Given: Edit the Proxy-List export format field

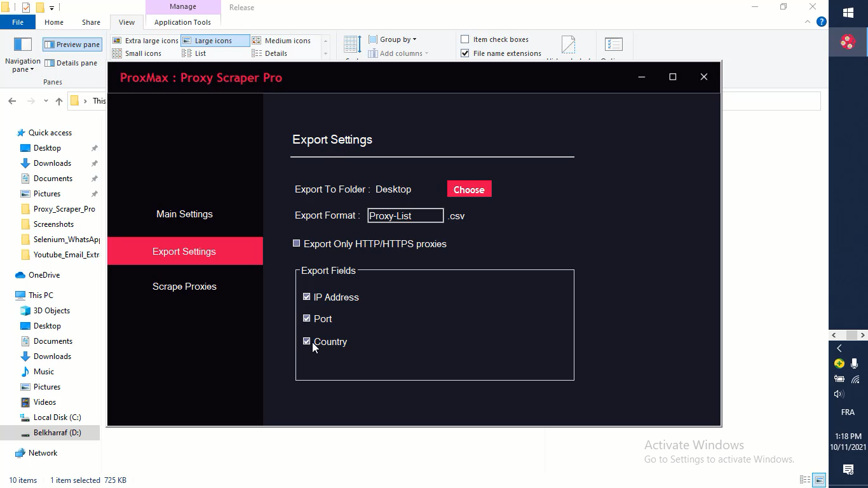Looking at the screenshot, I should (x=405, y=215).
